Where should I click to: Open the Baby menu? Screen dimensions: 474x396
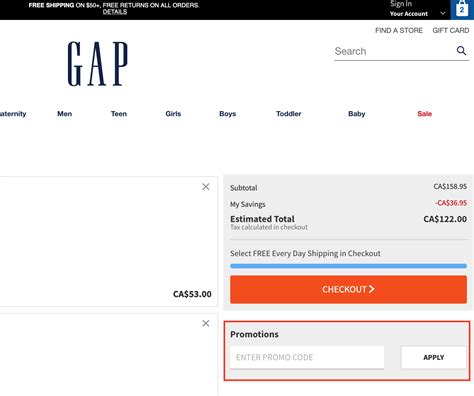coord(357,114)
